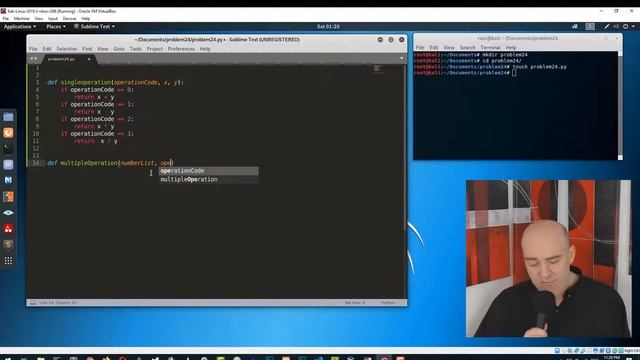The image size is (640, 360).
Task: Click "touch problem24.py" line in terminal
Action: point(490,67)
